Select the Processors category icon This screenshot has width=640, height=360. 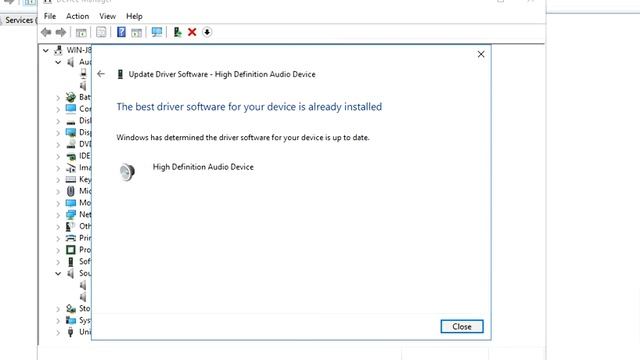(x=71, y=250)
